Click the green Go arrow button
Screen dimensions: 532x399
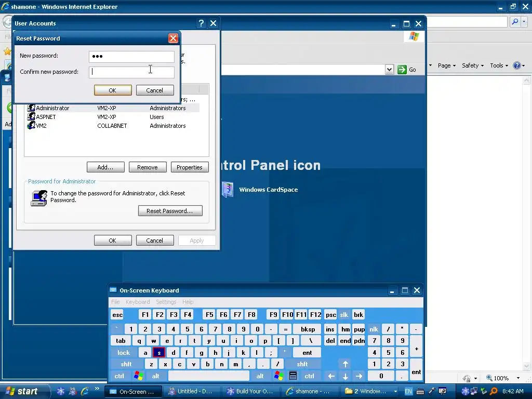click(x=402, y=70)
